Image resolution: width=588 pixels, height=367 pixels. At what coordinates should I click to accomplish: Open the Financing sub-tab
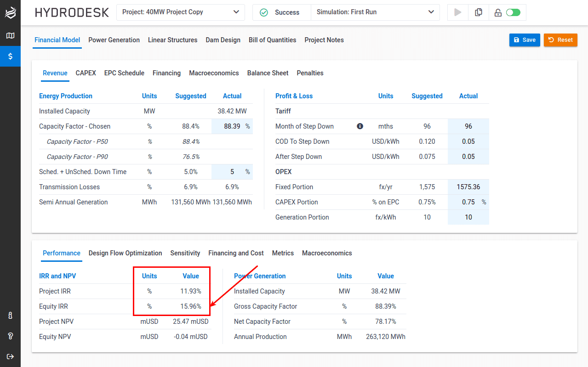166,73
